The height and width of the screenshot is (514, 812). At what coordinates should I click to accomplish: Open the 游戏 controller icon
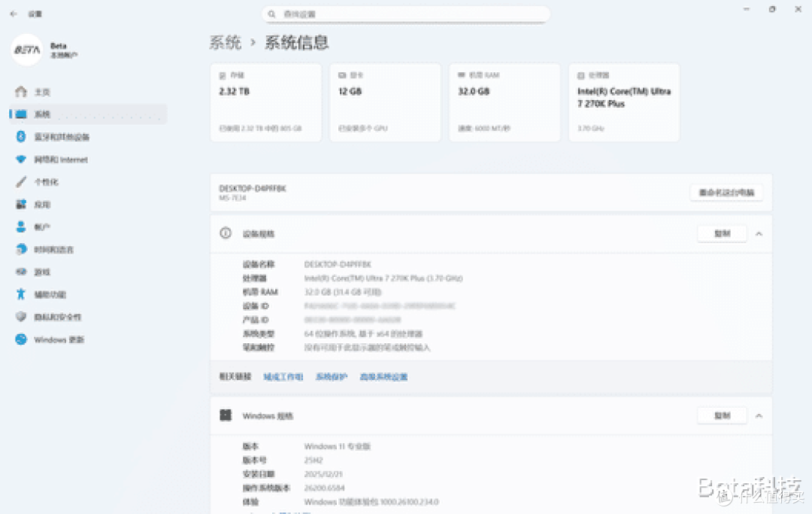tap(21, 272)
